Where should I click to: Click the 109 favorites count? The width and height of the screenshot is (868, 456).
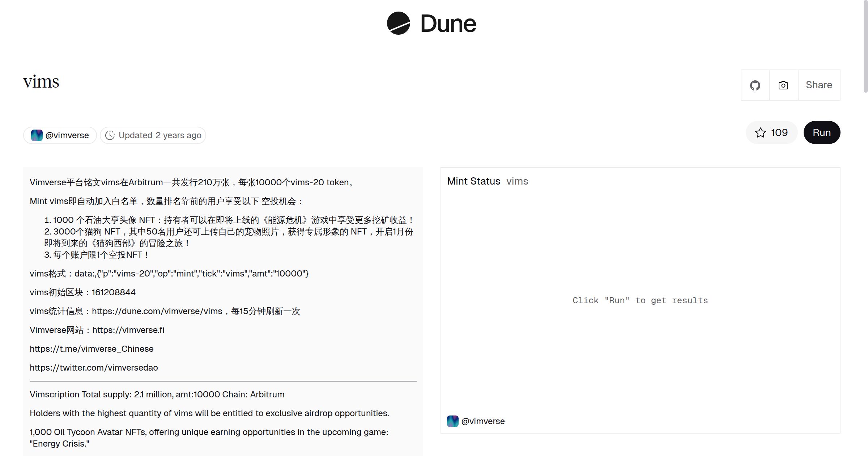pyautogui.click(x=779, y=132)
